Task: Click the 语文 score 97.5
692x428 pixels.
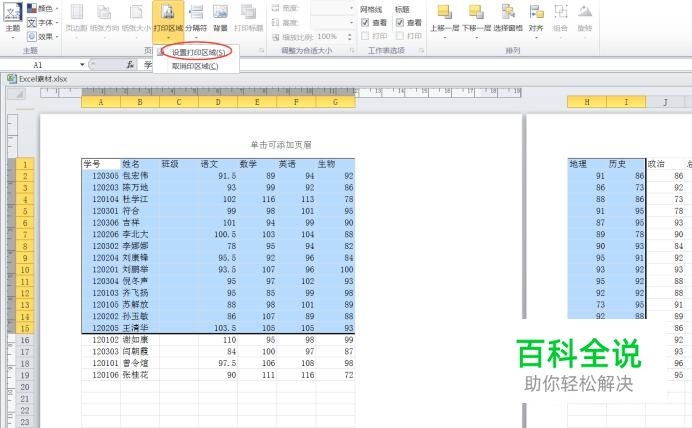Action: [218, 363]
